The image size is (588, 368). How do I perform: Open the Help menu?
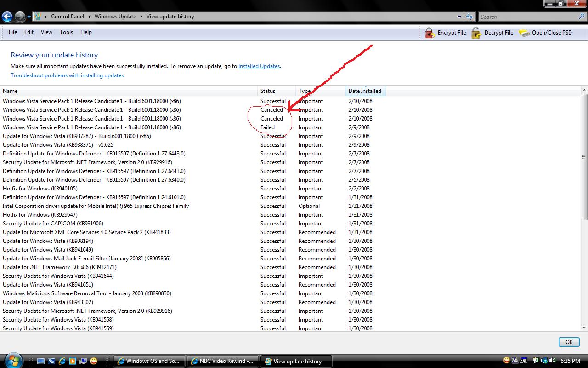pos(86,32)
